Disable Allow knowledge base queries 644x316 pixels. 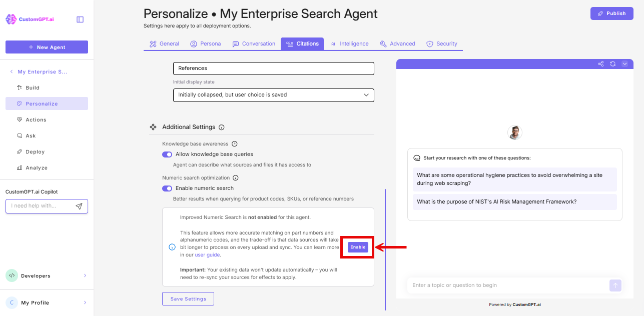[167, 154]
